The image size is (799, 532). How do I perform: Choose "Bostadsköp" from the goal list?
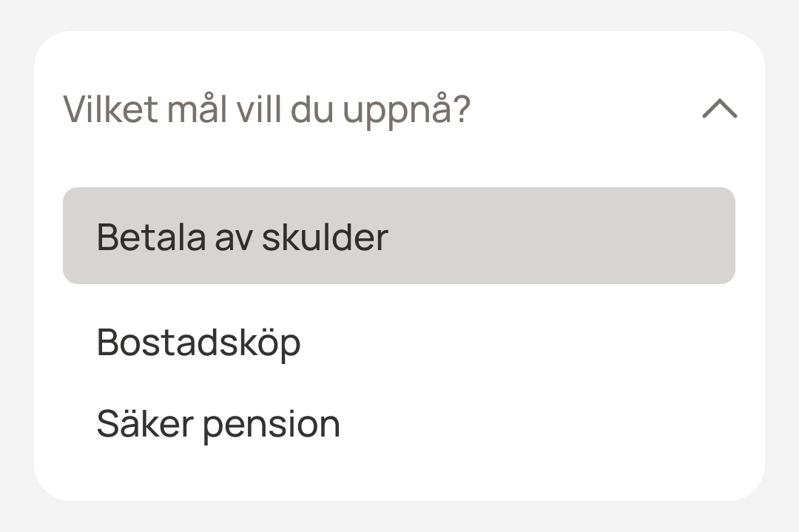tap(199, 343)
